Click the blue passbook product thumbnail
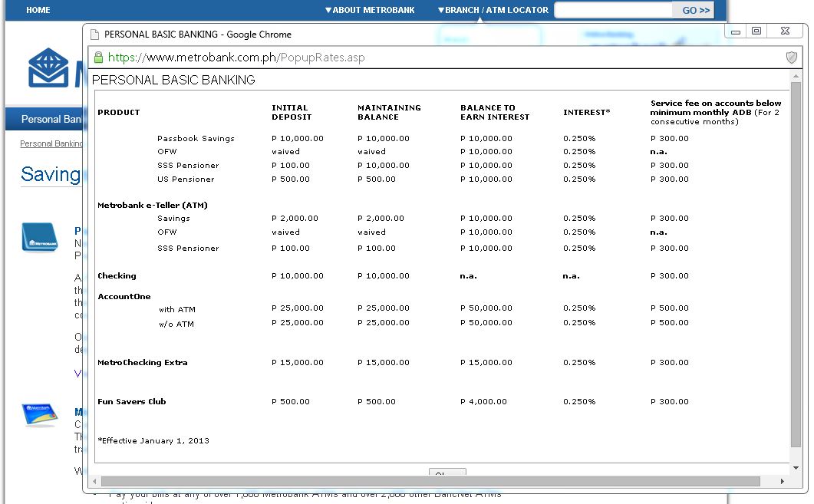This screenshot has height=504, width=814. (39, 237)
